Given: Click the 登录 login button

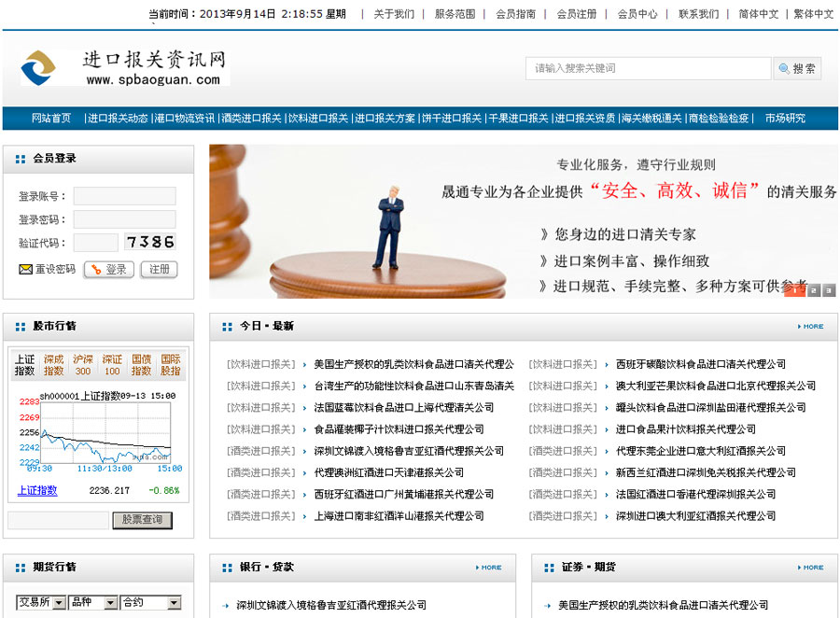Looking at the screenshot, I should 109,270.
